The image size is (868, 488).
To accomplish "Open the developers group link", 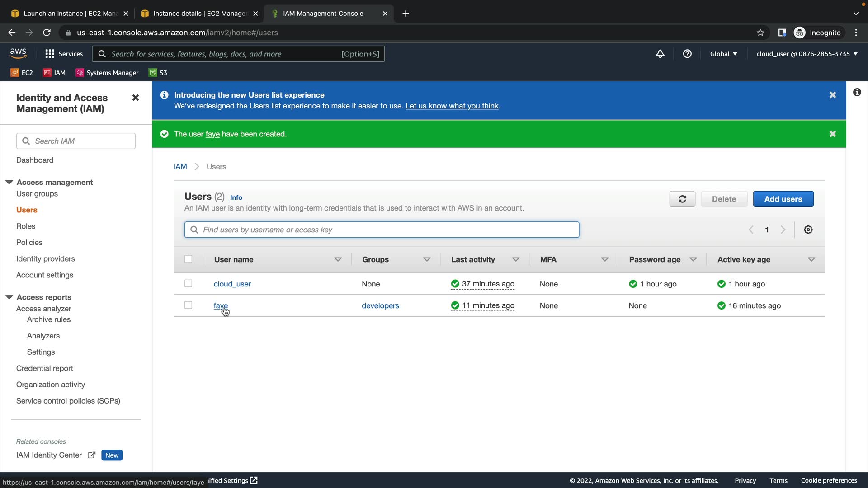I will click(380, 306).
